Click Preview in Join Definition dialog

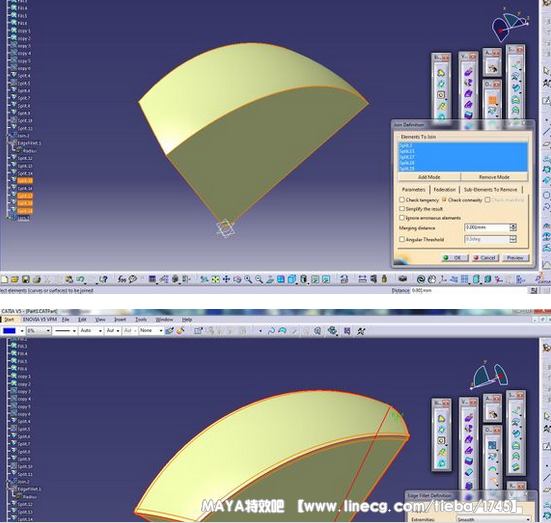pos(515,258)
